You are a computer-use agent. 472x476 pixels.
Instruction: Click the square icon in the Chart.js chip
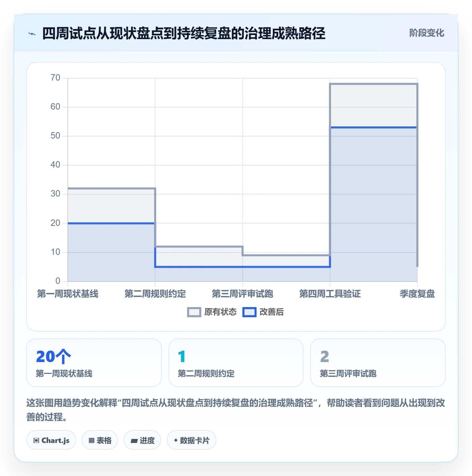[36, 441]
